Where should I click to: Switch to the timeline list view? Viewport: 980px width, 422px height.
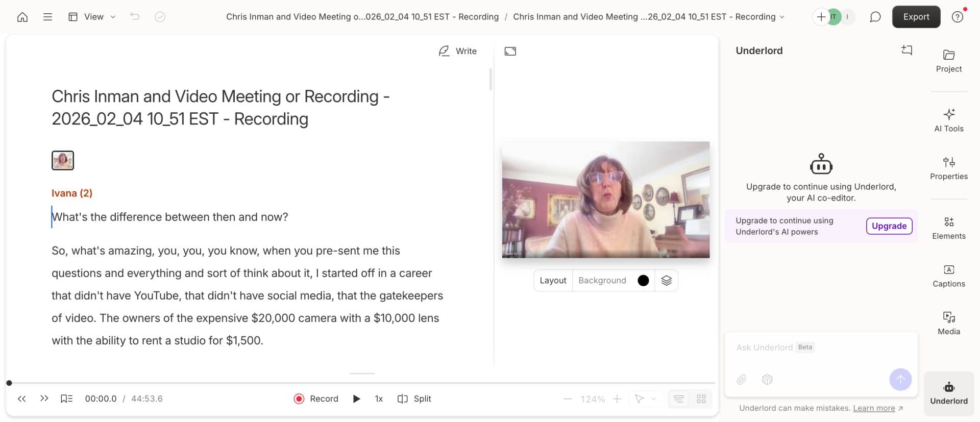(x=678, y=399)
